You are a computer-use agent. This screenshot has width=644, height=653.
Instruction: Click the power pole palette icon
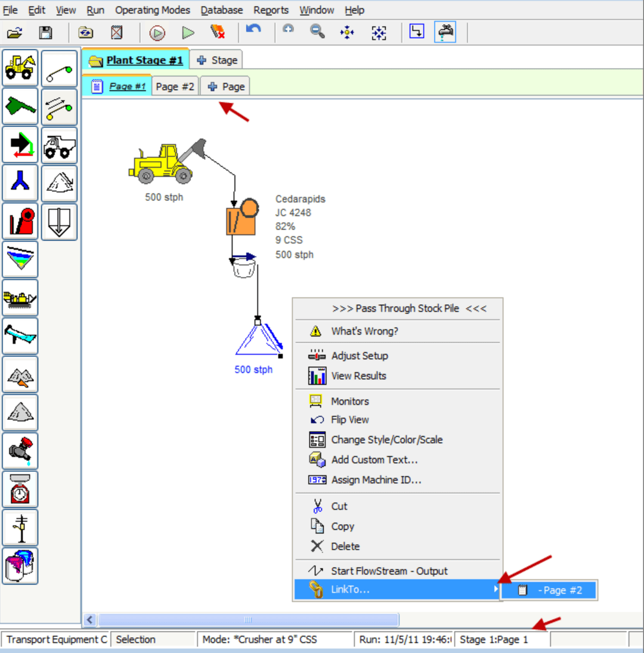(20, 527)
